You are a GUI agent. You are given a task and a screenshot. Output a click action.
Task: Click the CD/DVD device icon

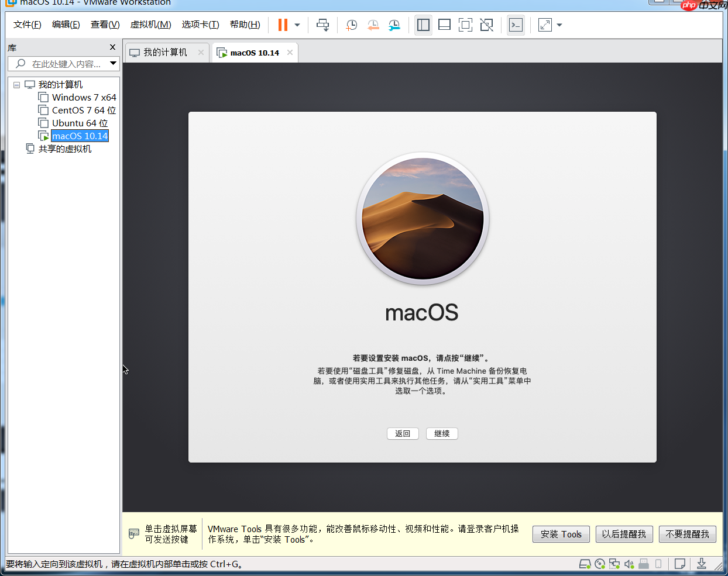click(599, 564)
